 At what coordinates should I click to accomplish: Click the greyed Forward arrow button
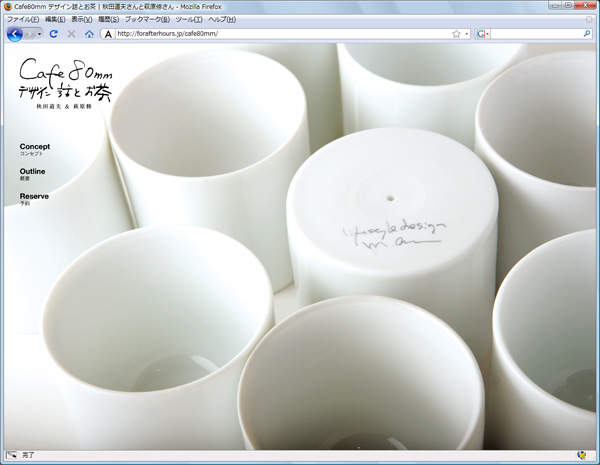click(30, 34)
